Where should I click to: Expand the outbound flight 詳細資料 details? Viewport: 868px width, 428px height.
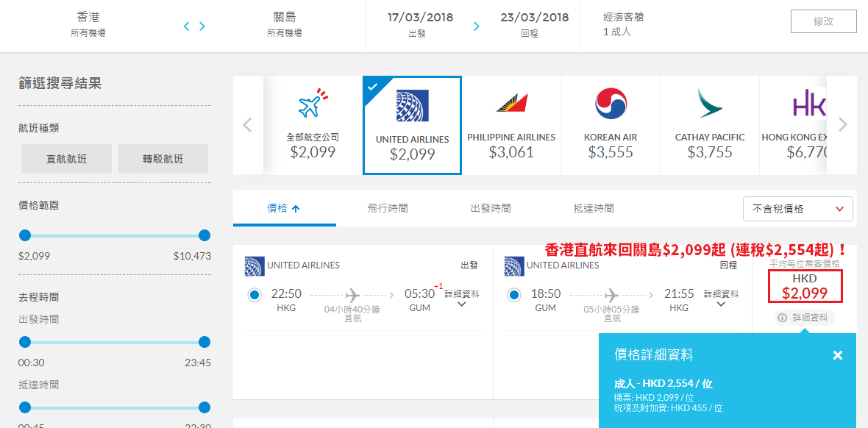point(462,299)
